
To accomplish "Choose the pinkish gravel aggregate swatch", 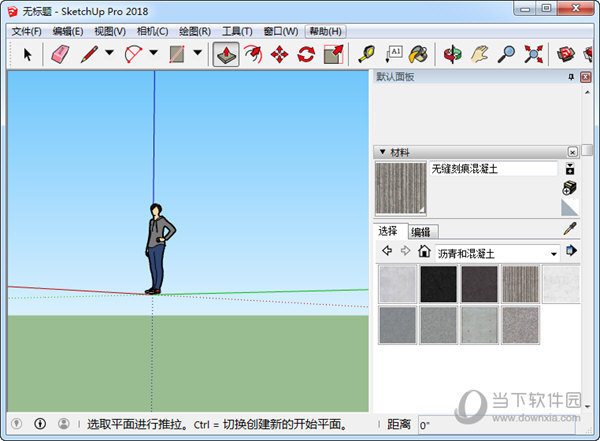I will point(520,325).
